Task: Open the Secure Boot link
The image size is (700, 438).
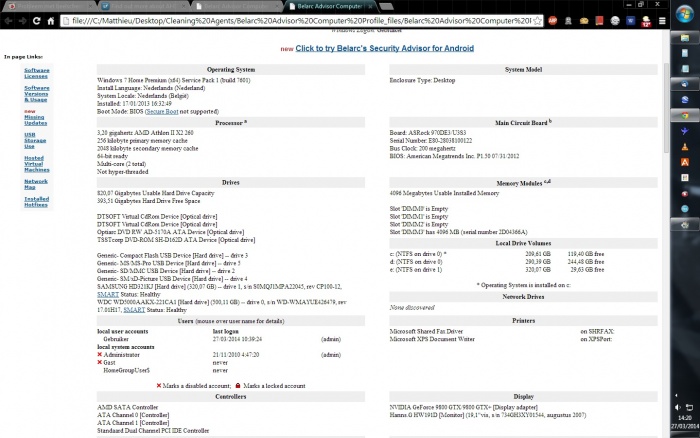Action: pyautogui.click(x=162, y=112)
